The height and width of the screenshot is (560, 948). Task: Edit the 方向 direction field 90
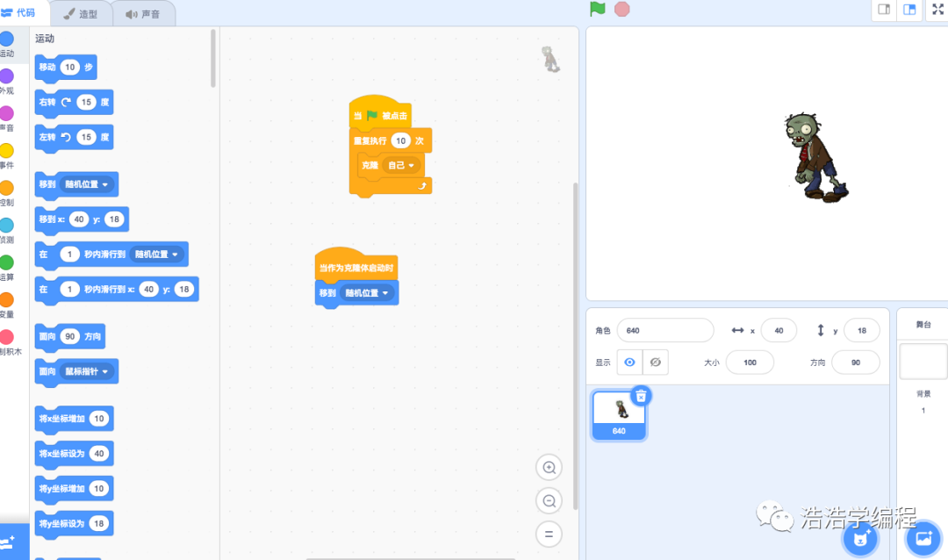click(x=856, y=363)
